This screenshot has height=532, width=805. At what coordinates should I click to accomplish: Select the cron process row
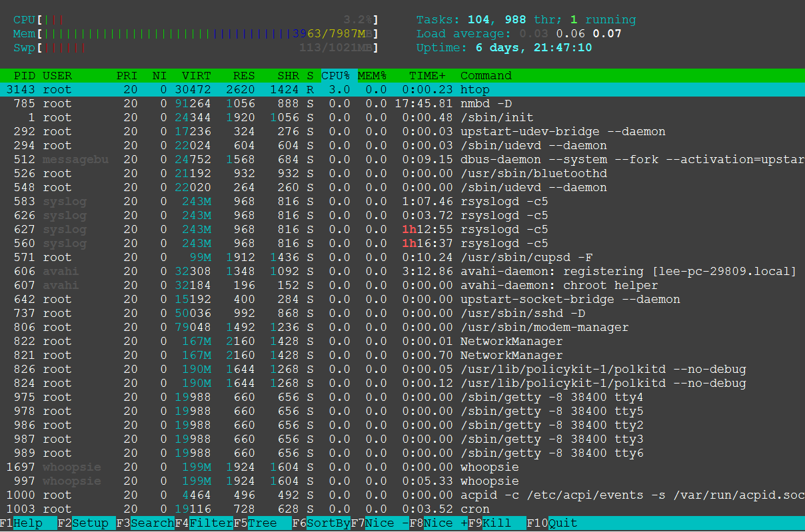[x=402, y=509]
